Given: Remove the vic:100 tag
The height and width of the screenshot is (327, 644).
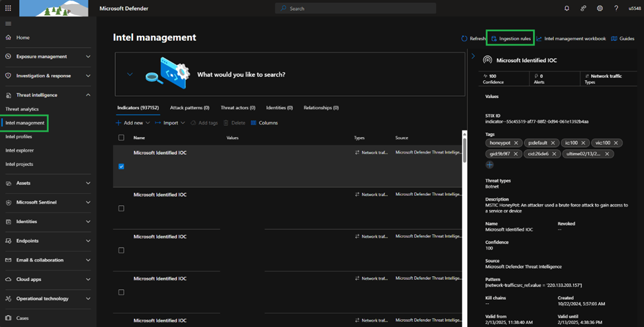Looking at the screenshot, I should coord(616,143).
